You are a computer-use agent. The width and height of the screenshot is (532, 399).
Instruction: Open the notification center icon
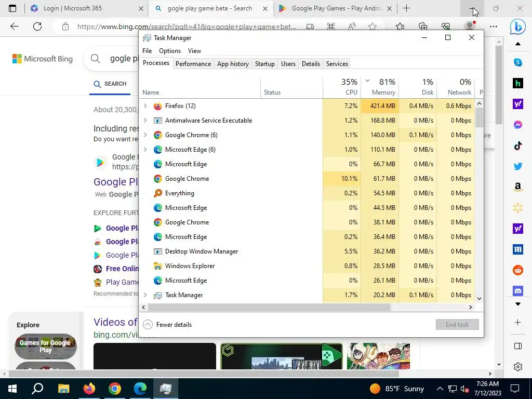(x=515, y=389)
